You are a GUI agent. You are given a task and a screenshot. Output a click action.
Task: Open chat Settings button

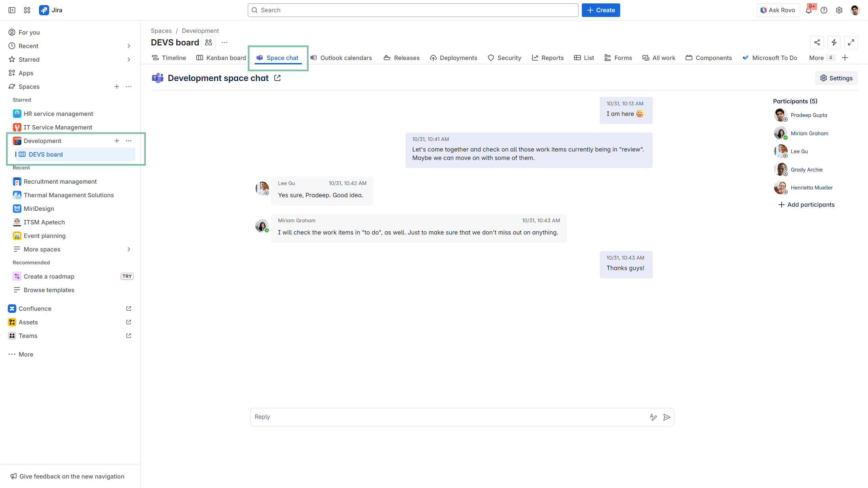836,78
